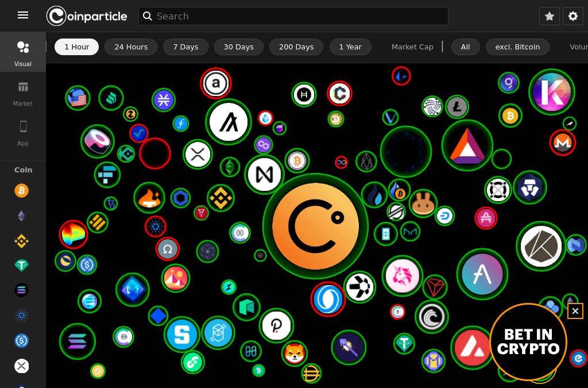Viewport: 588px width, 388px height.
Task: Select the Visual view in sidebar
Action: 23,52
